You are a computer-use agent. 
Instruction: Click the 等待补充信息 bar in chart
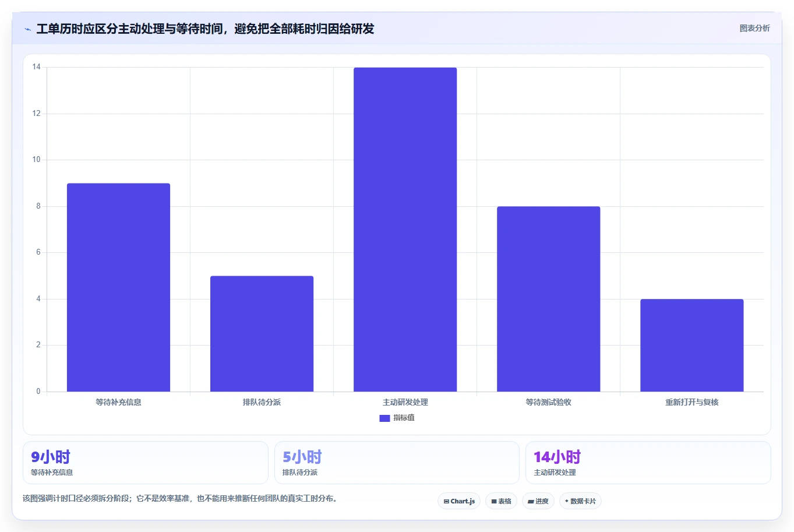(x=118, y=287)
